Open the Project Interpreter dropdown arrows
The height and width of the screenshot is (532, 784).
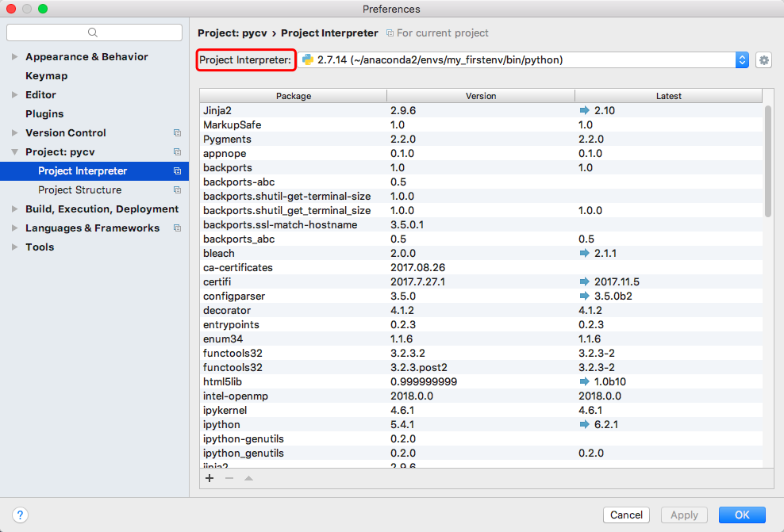pos(742,60)
